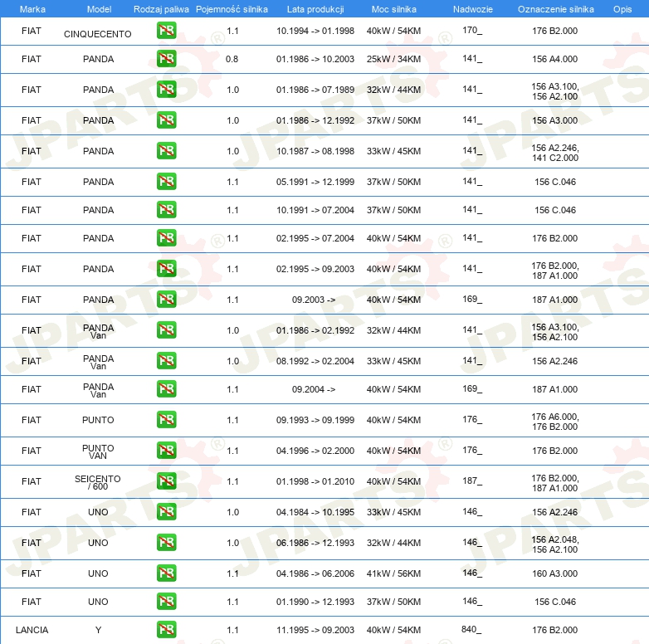649x644 pixels.
Task: Click the Marka column header
Action: click(32, 9)
